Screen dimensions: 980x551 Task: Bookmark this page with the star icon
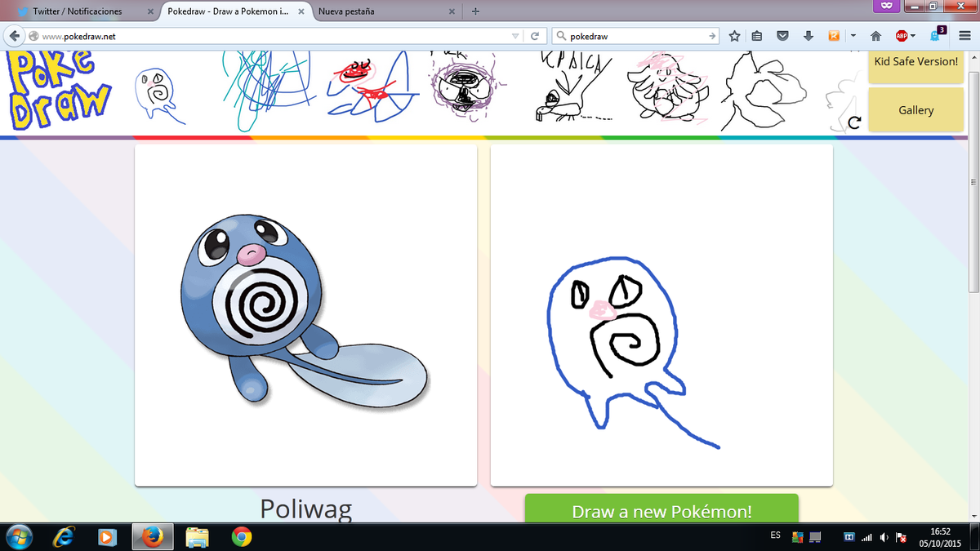coord(734,36)
